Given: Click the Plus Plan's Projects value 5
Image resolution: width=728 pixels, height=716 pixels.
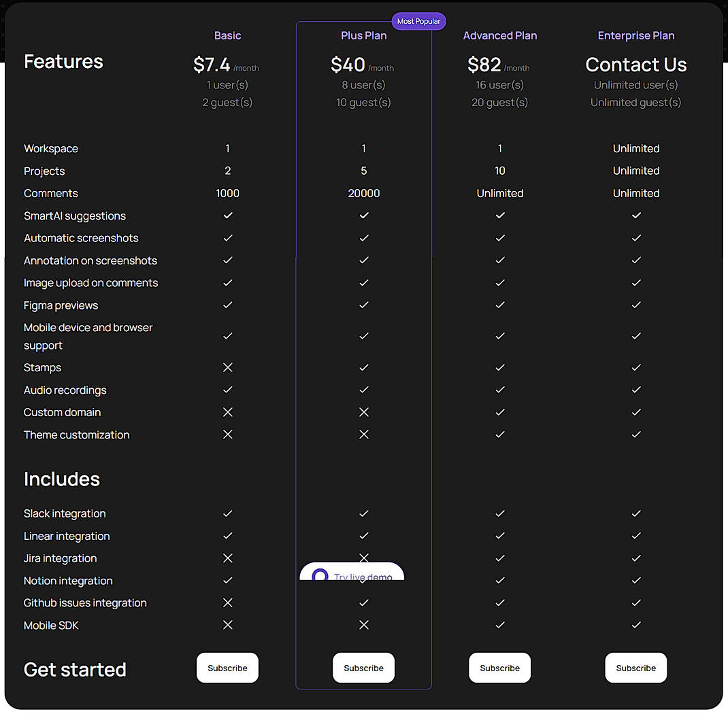Looking at the screenshot, I should (x=364, y=171).
